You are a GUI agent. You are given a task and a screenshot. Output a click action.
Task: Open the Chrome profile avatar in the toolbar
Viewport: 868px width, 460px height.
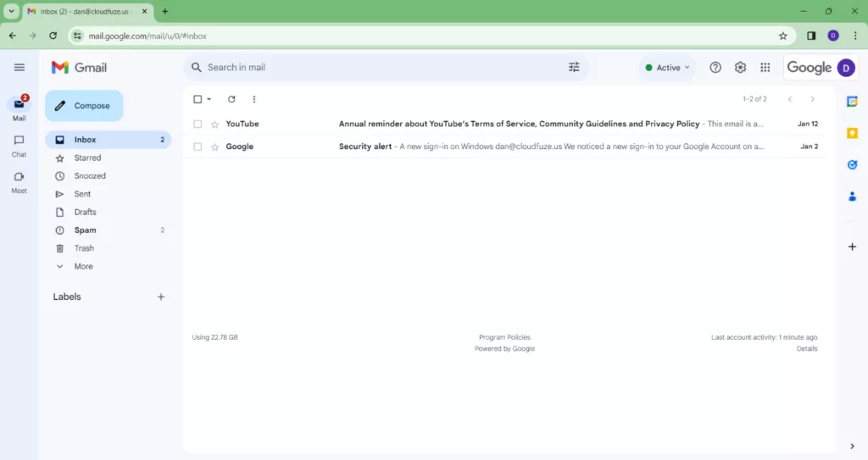(x=833, y=36)
